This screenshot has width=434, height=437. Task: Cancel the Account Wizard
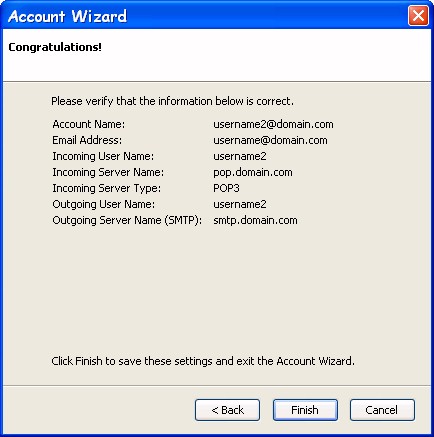(382, 410)
